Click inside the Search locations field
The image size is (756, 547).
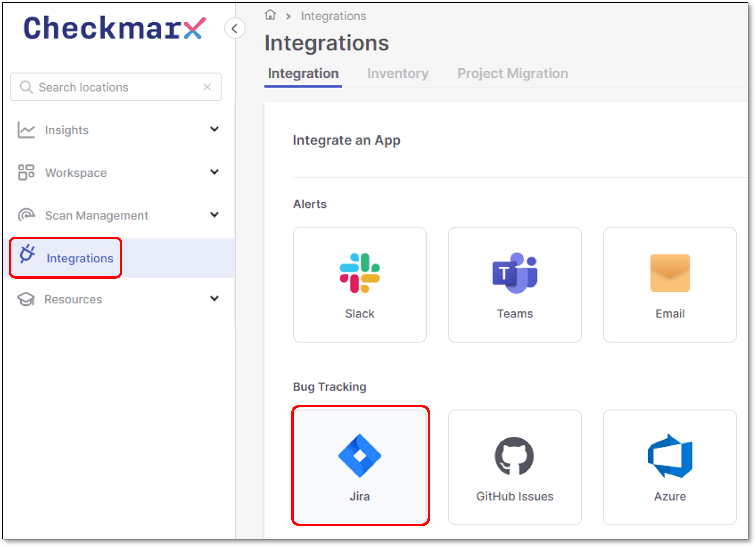116,87
